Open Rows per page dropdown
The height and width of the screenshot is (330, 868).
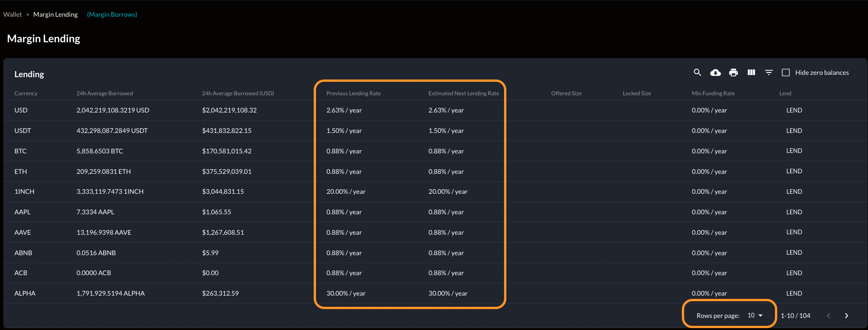coord(755,316)
